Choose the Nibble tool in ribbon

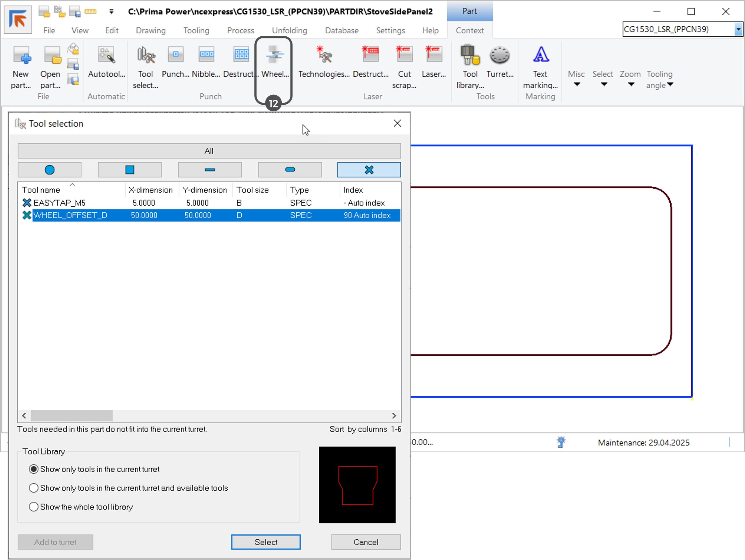click(206, 62)
